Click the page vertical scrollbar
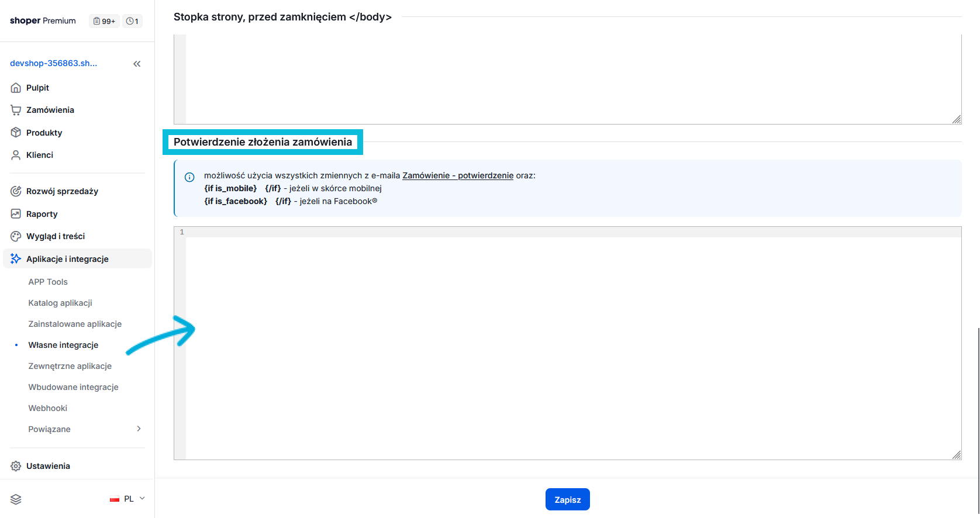980x518 pixels. [978, 421]
